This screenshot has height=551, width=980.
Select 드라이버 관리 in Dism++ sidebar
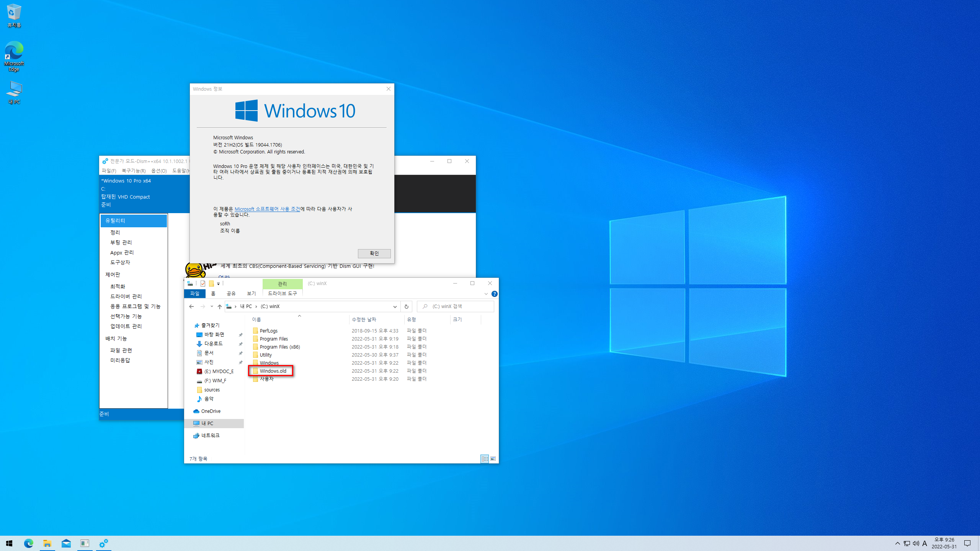126,296
